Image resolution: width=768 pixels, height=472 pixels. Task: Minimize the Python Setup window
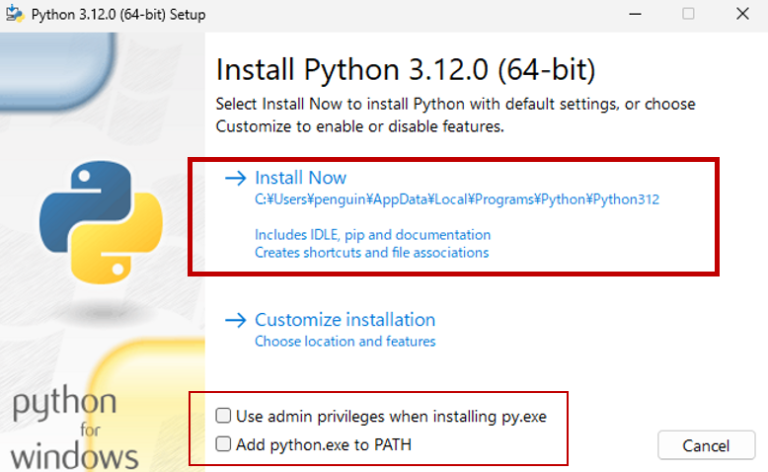tap(634, 14)
